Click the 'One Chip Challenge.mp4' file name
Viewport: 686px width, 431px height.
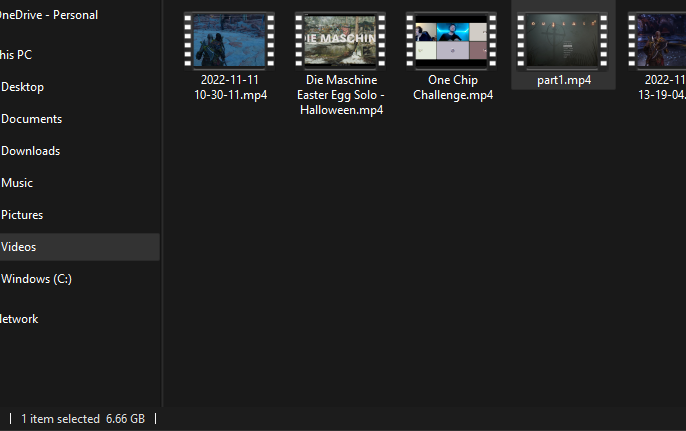(453, 88)
